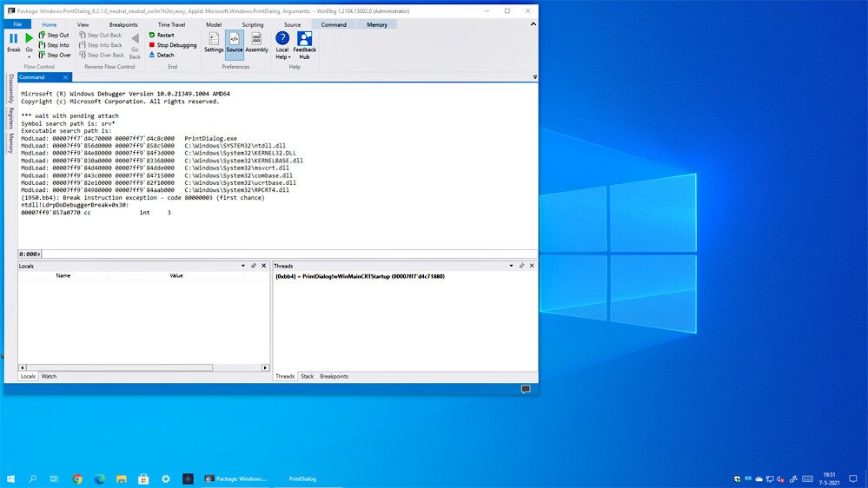
Task: Click the PrintDialog taskbar button
Action: [x=302, y=478]
